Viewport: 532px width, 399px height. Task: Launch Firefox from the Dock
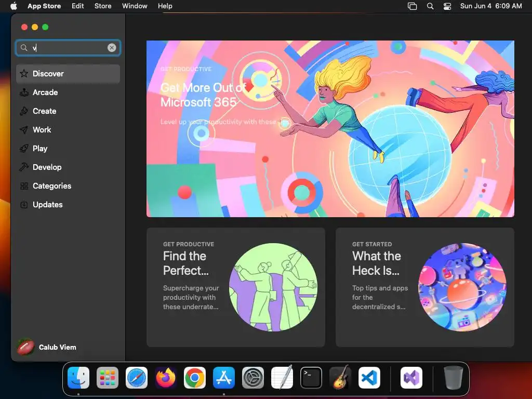click(166, 378)
